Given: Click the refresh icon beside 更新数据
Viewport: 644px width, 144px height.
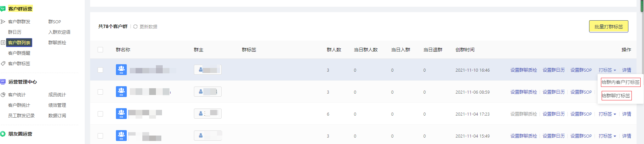Looking at the screenshot, I should tap(135, 26).
